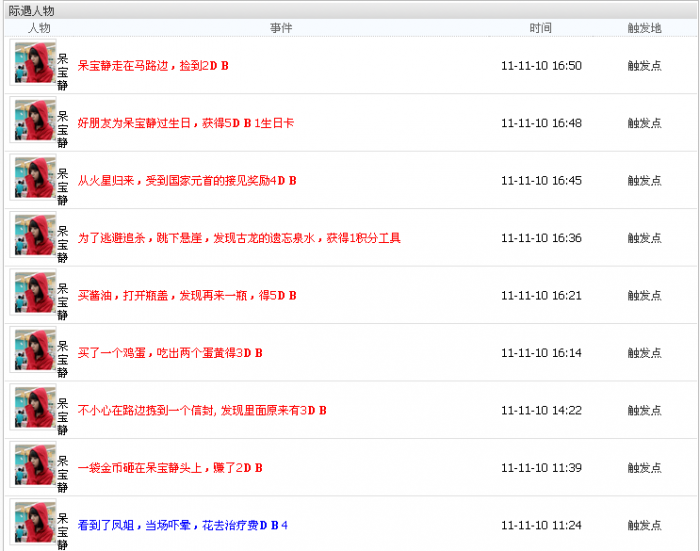Viewport: 700px width, 551px height.
Task: Click 触发点 in the 11:39 row
Action: point(644,468)
